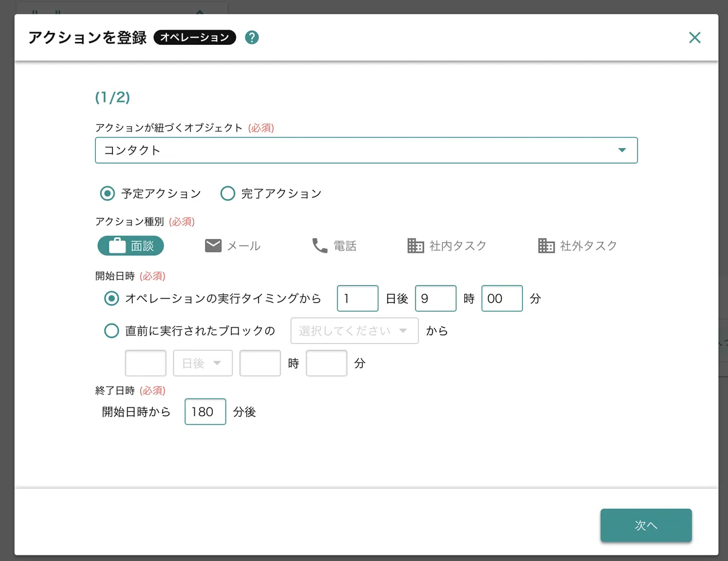Choose the 完了アクション radio button
The image size is (728, 561).
click(227, 193)
